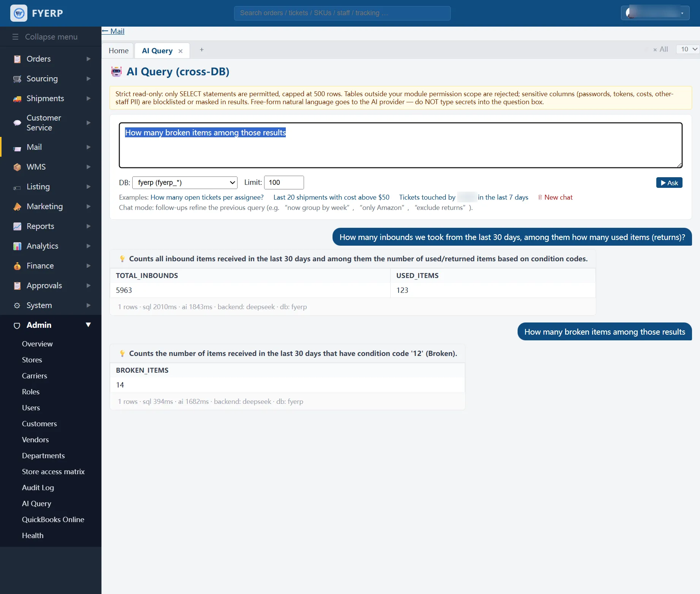Click the USED_ITEMS value 123
This screenshot has width=700, height=594.
pyautogui.click(x=402, y=290)
